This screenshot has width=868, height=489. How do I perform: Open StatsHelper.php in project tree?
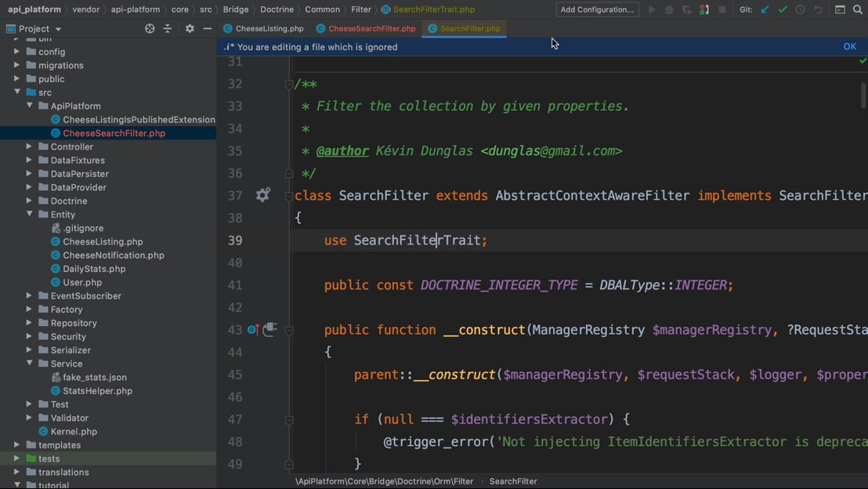click(x=97, y=391)
